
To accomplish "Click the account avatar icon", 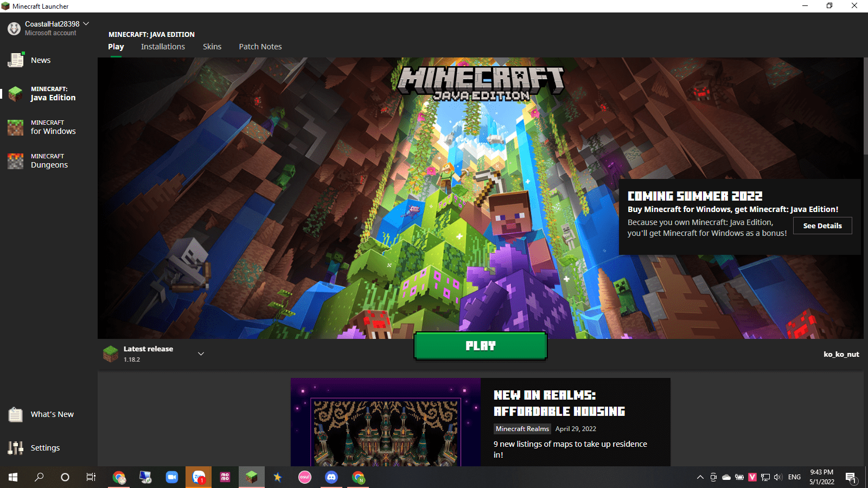I will point(14,28).
